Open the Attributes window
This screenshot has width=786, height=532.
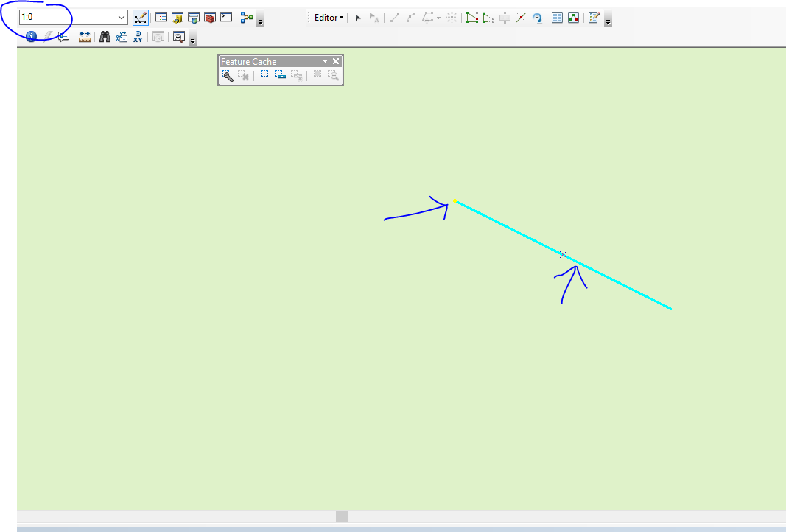[x=557, y=18]
